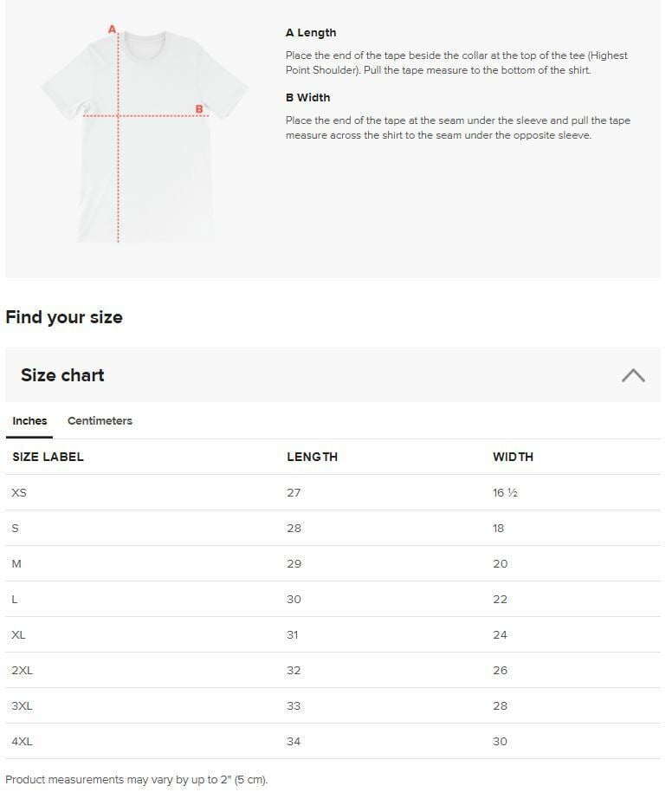The height and width of the screenshot is (799, 672).
Task: Click the A Length instruction heading
Action: point(311,33)
